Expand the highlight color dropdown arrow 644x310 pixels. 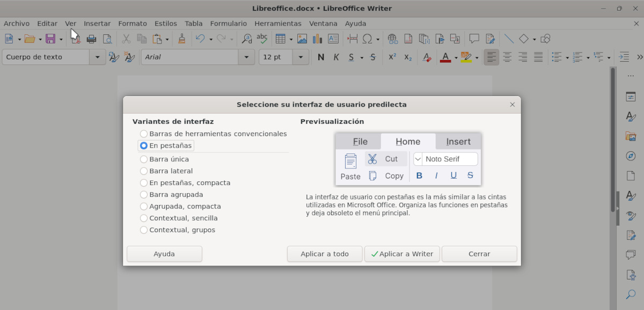point(476,57)
